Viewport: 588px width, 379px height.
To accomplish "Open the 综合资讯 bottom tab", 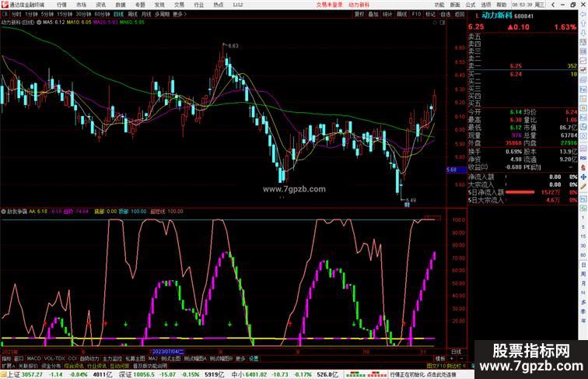I will pyautogui.click(x=73, y=366).
